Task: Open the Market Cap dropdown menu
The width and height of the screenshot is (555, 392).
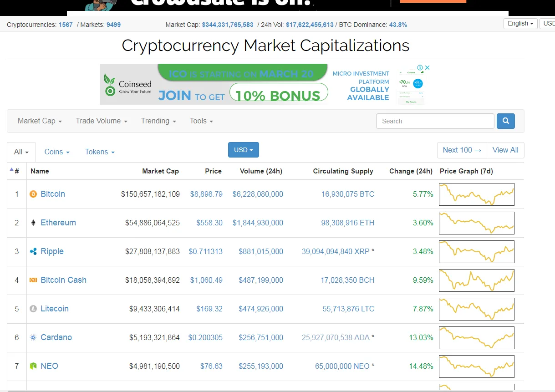Action: (40, 121)
